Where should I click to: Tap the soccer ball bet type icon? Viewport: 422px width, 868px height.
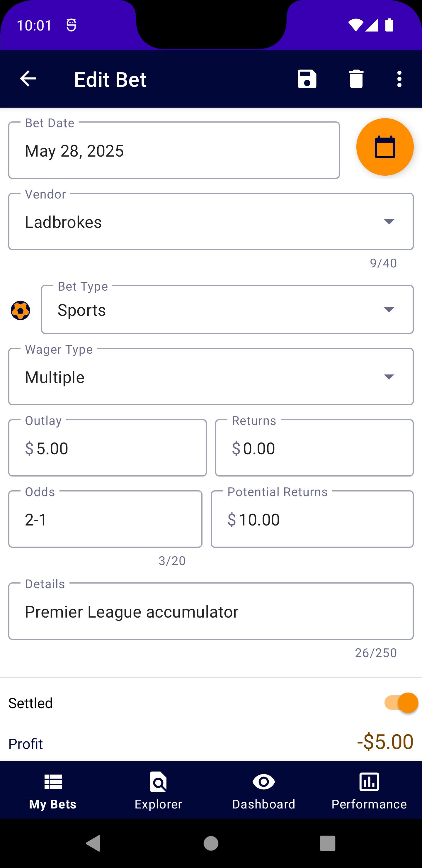click(x=21, y=310)
